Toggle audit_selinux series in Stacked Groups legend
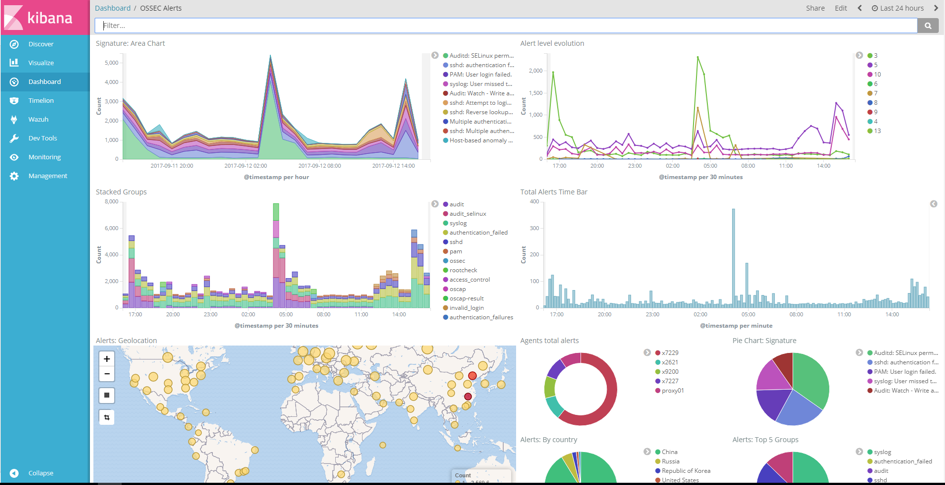 465,214
